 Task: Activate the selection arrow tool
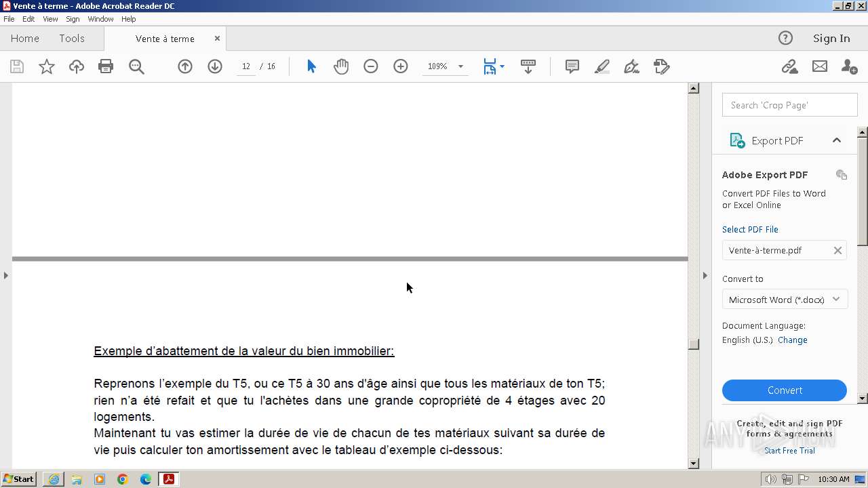point(311,66)
